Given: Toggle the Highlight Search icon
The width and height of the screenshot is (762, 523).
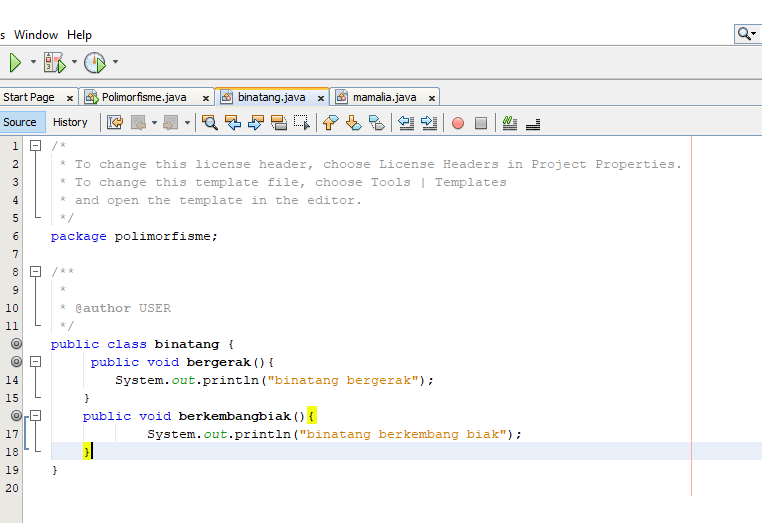Looking at the screenshot, I should [x=279, y=123].
